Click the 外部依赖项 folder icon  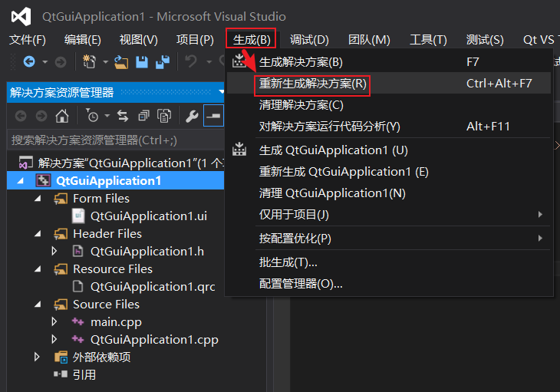(61, 357)
